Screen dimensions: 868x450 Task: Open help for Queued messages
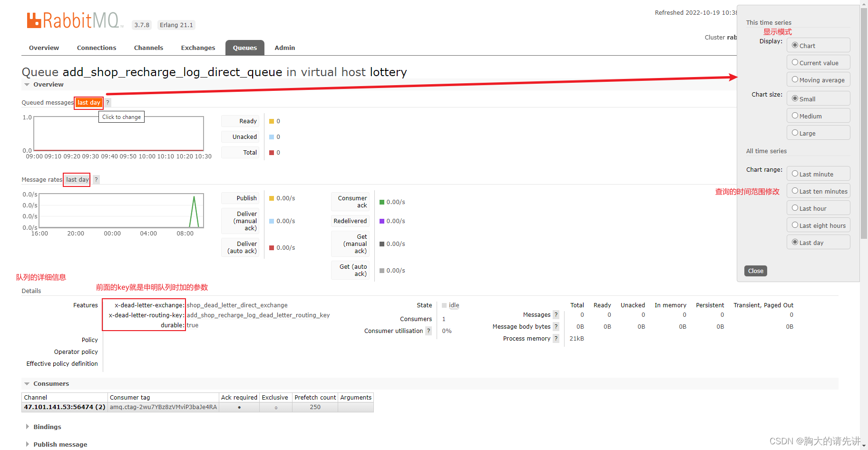108,102
